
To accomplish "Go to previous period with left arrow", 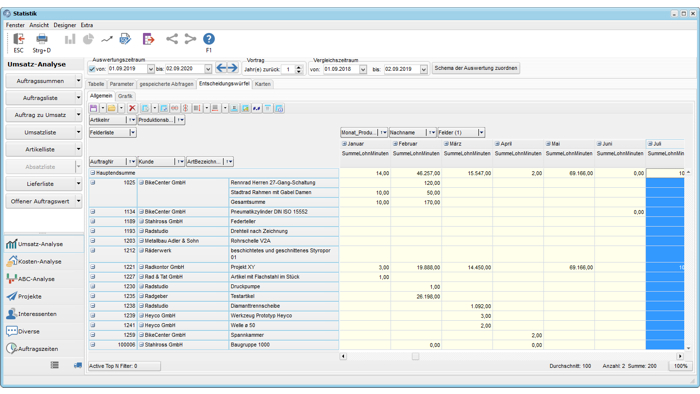I will 221,68.
